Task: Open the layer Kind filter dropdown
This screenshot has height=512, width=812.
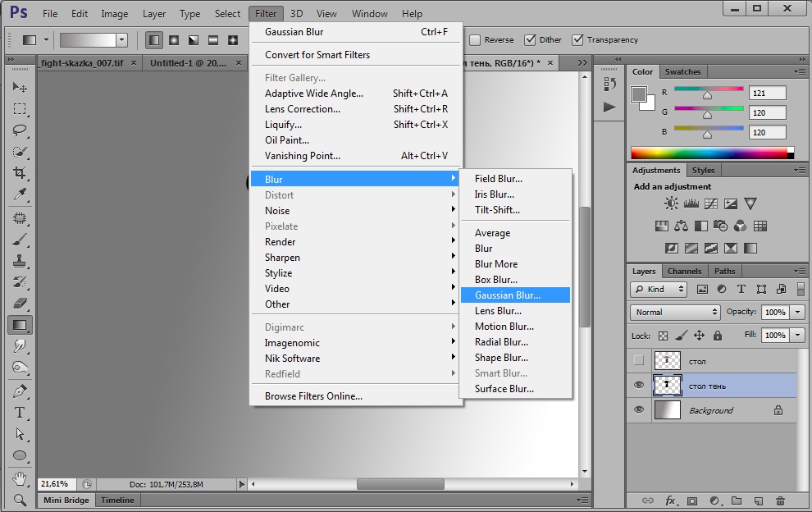Action: [x=659, y=289]
